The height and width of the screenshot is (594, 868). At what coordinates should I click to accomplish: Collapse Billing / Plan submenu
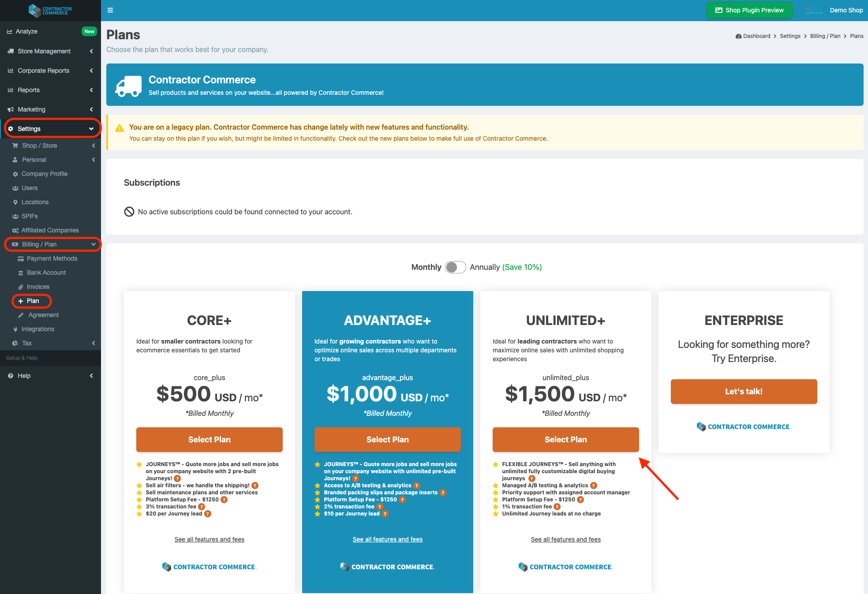pos(50,244)
